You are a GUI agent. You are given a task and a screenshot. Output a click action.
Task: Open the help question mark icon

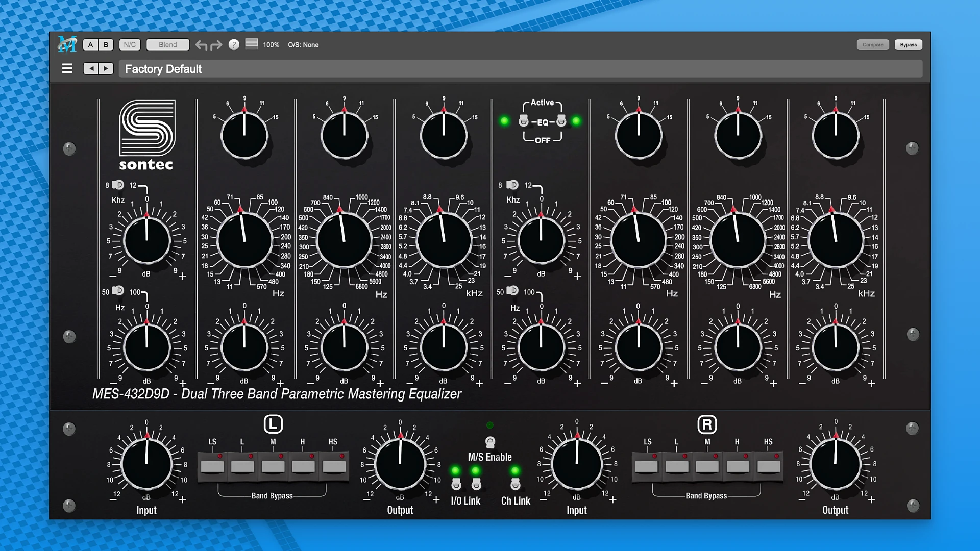point(234,45)
